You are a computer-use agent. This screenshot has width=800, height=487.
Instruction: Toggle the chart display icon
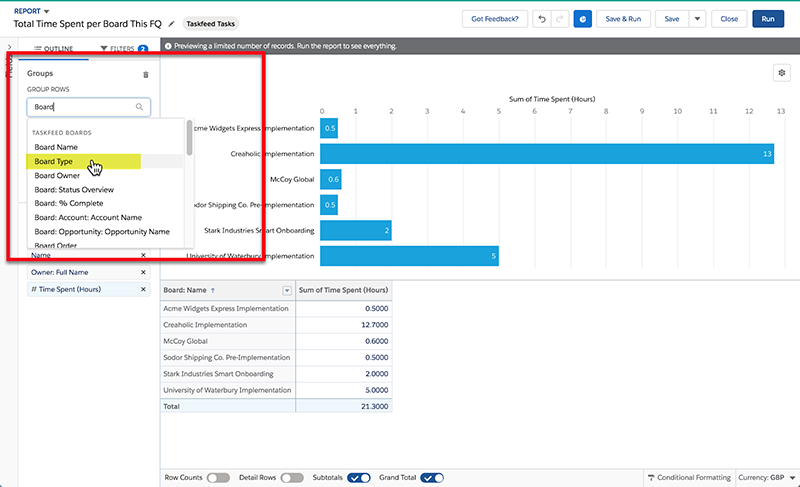click(582, 19)
